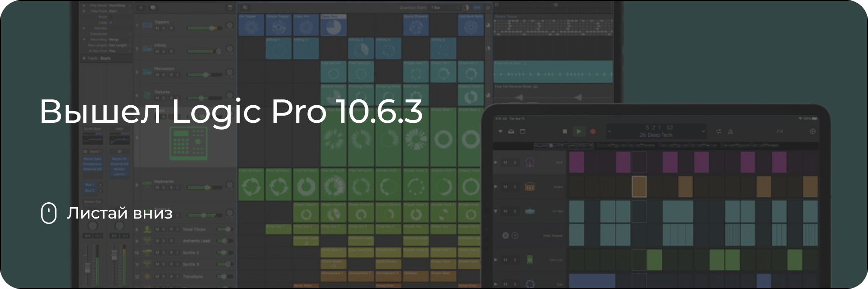Select the Keyboards track icon
This screenshot has height=289, width=868.
[x=147, y=184]
